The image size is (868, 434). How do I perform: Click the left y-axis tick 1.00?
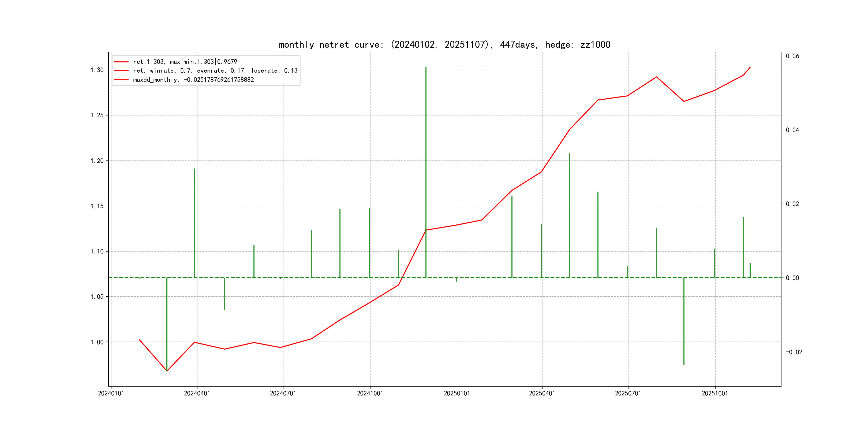[x=97, y=342]
